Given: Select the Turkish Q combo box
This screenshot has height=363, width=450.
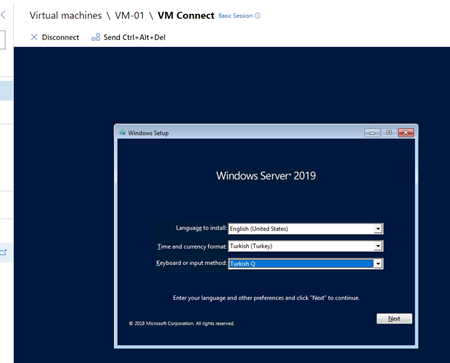Looking at the screenshot, I should (x=306, y=264).
